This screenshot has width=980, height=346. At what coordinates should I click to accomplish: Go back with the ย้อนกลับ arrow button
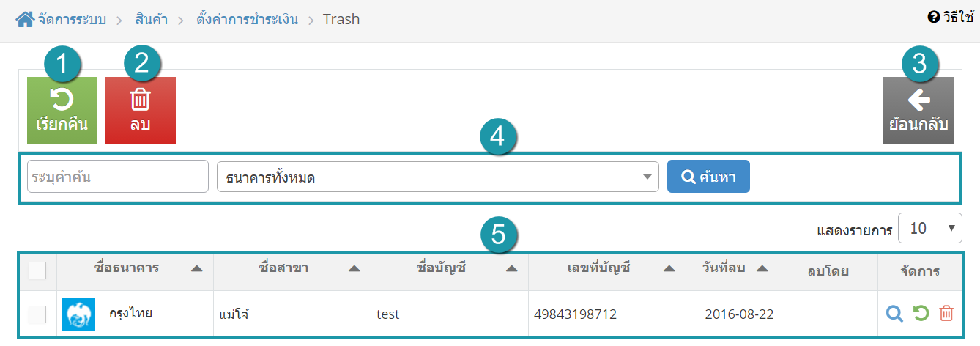[918, 110]
